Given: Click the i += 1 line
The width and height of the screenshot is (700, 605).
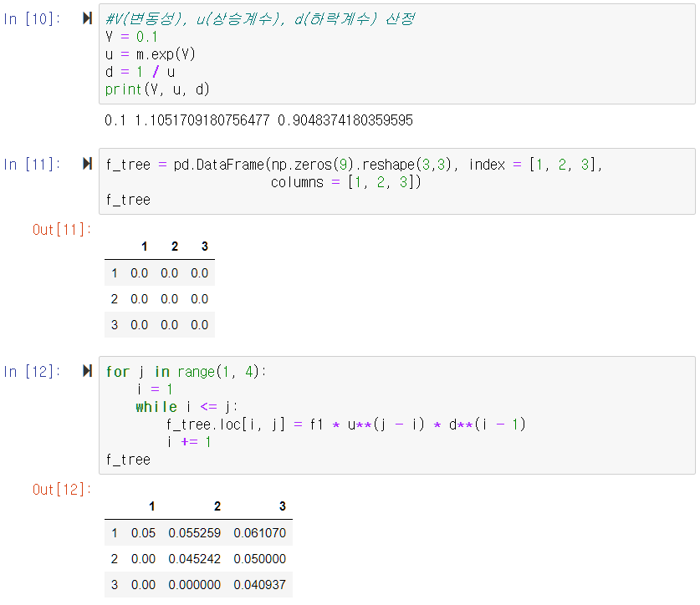Looking at the screenshot, I should pyautogui.click(x=189, y=442).
